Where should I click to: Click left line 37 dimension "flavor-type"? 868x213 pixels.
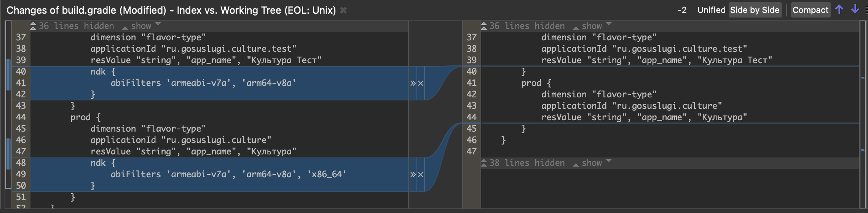(x=148, y=38)
